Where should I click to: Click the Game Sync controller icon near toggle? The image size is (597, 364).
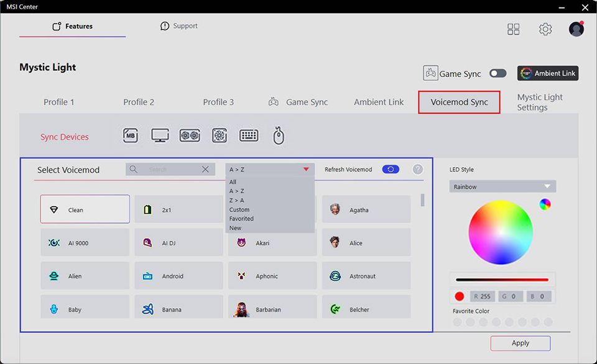coord(430,73)
